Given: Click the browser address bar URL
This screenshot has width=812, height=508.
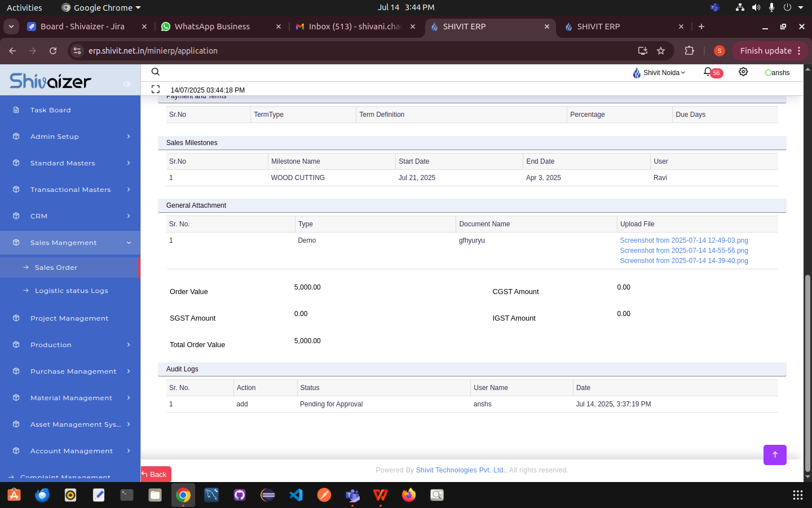Looking at the screenshot, I should click(x=153, y=51).
